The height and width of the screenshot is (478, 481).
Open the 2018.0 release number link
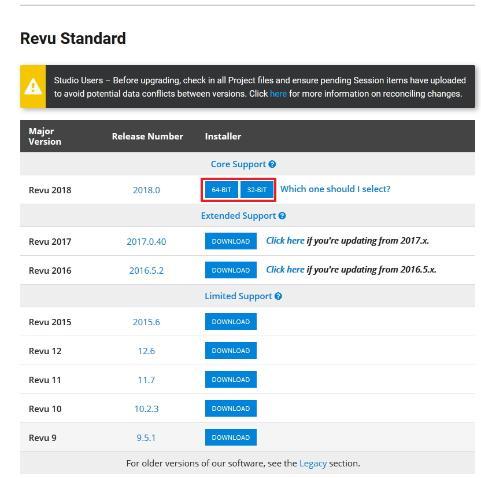[146, 190]
